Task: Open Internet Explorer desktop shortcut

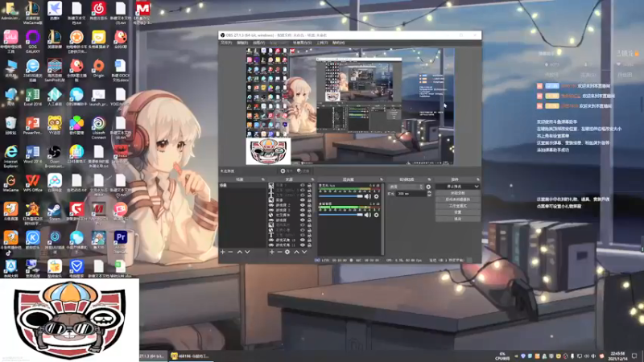Action: pyautogui.click(x=10, y=157)
